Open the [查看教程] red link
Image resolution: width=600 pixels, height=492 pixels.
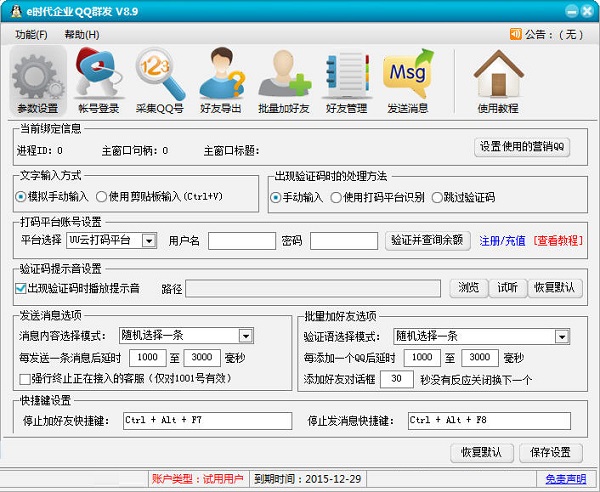pos(558,241)
